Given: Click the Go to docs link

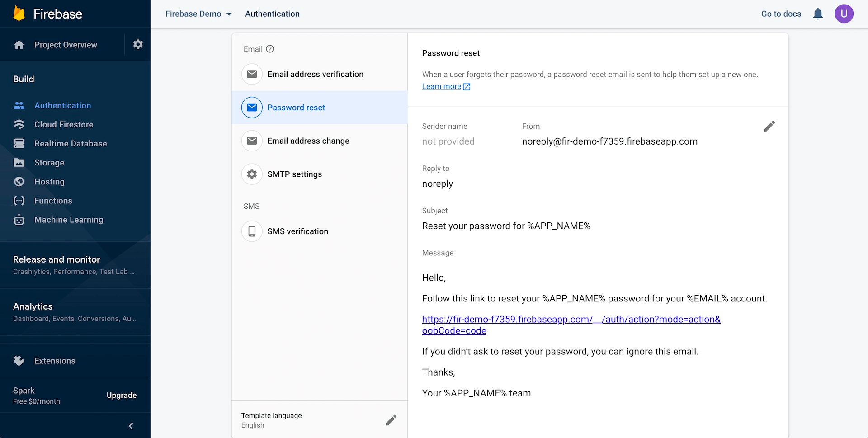Looking at the screenshot, I should click(781, 14).
